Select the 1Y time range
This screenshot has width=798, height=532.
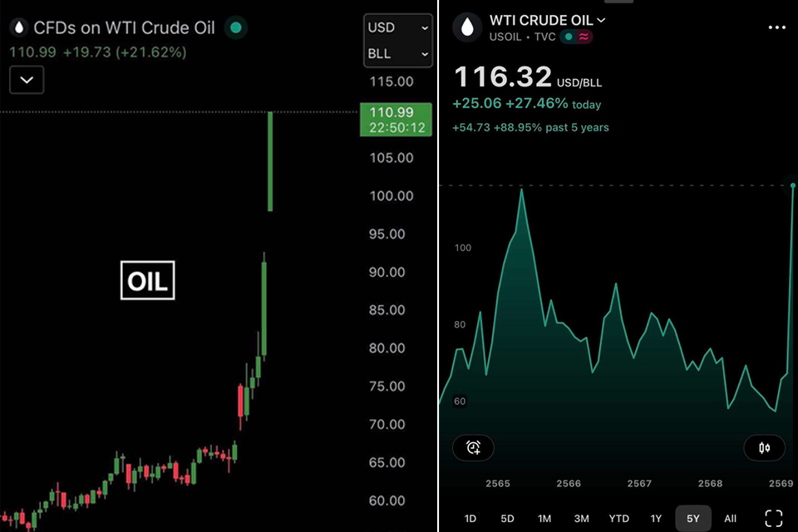pos(656,519)
